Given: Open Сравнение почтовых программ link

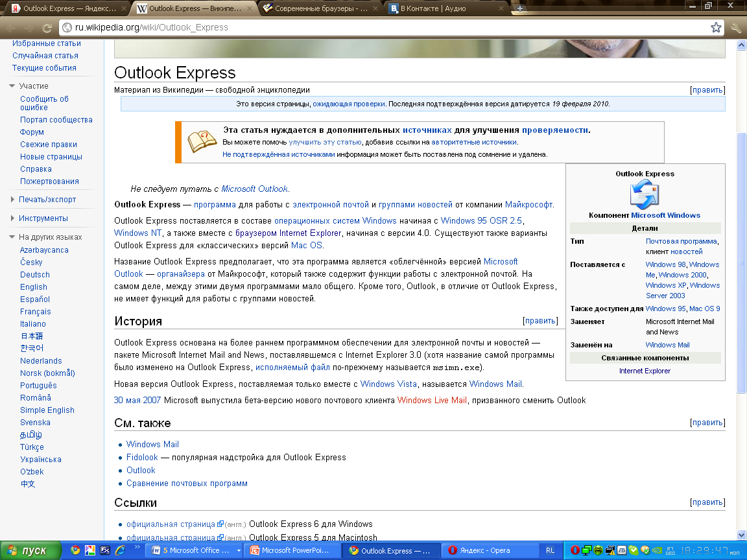Looking at the screenshot, I should 187,484.
